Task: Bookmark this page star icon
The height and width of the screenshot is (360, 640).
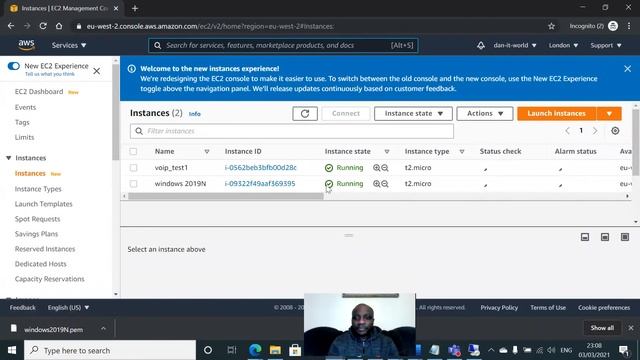Action: click(x=551, y=26)
